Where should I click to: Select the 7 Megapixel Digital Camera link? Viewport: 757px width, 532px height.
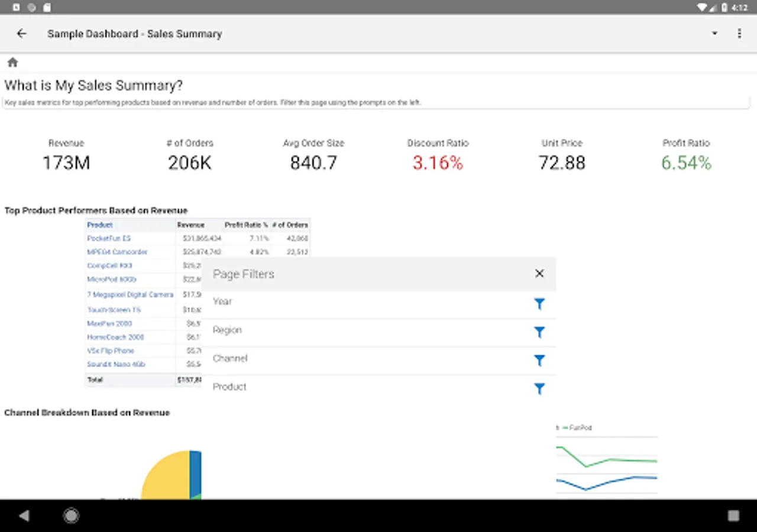click(x=130, y=294)
